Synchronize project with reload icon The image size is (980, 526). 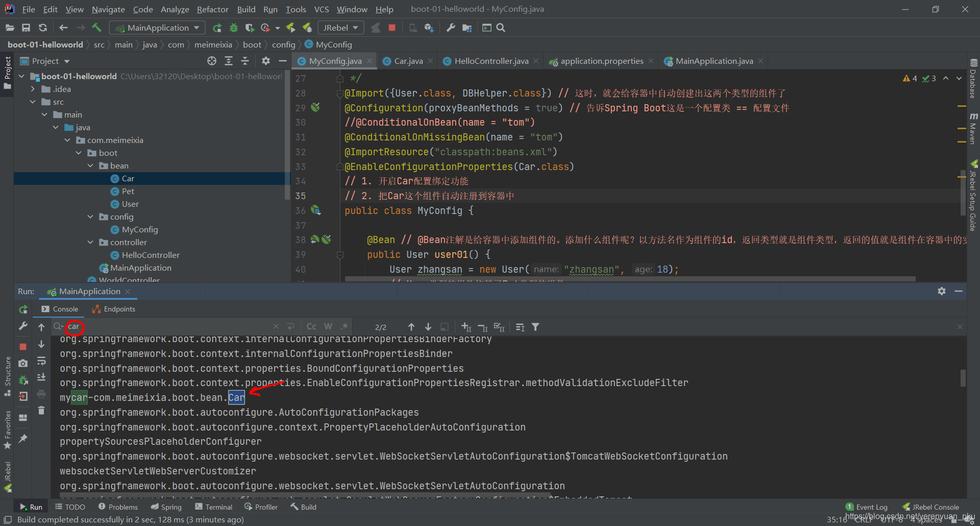click(x=43, y=28)
